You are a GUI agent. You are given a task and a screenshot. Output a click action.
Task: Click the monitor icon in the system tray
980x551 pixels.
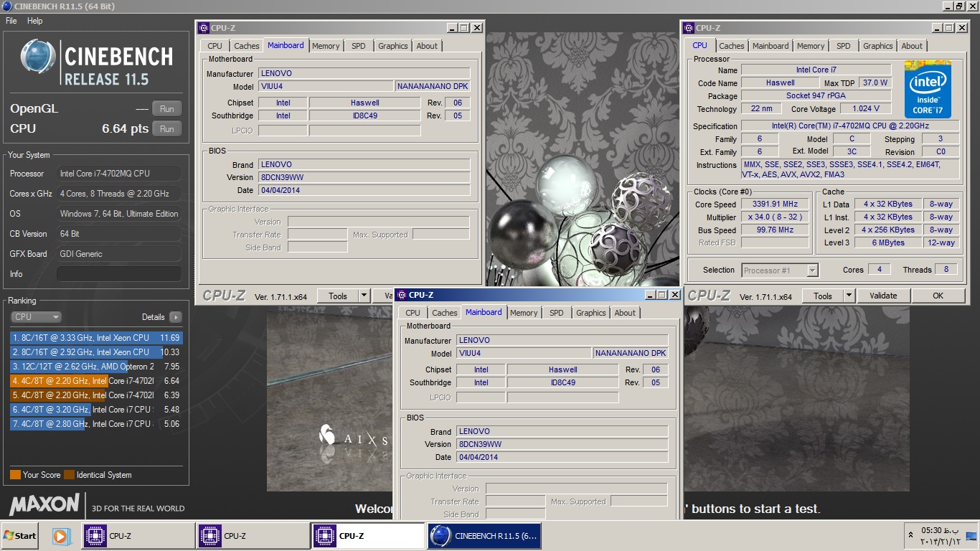971,536
